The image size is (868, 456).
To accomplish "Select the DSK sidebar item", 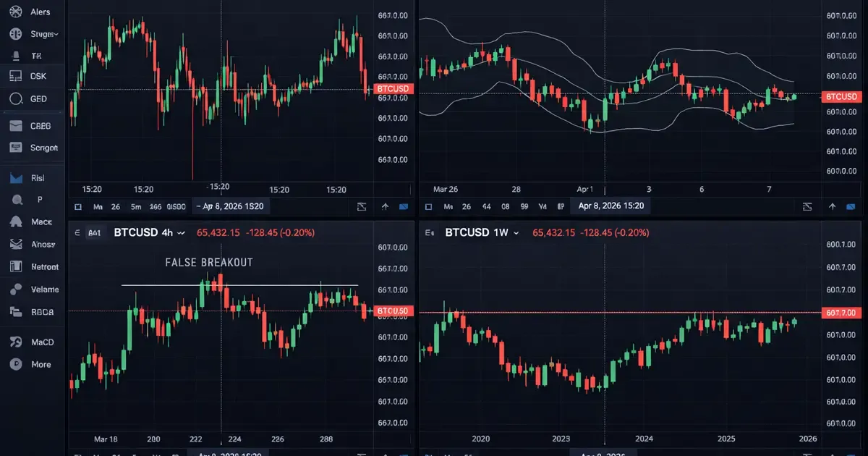I will tap(32, 76).
